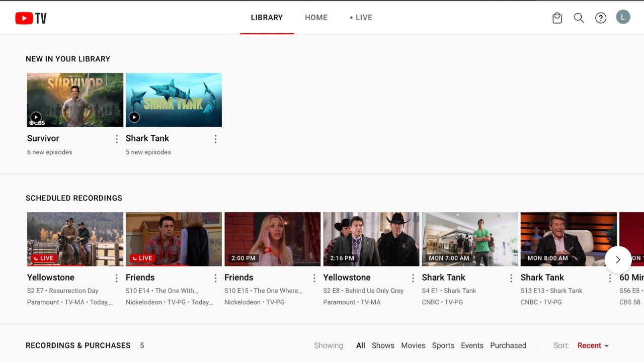644x362 pixels.
Task: Open options menu for Survivor
Action: 117,139
